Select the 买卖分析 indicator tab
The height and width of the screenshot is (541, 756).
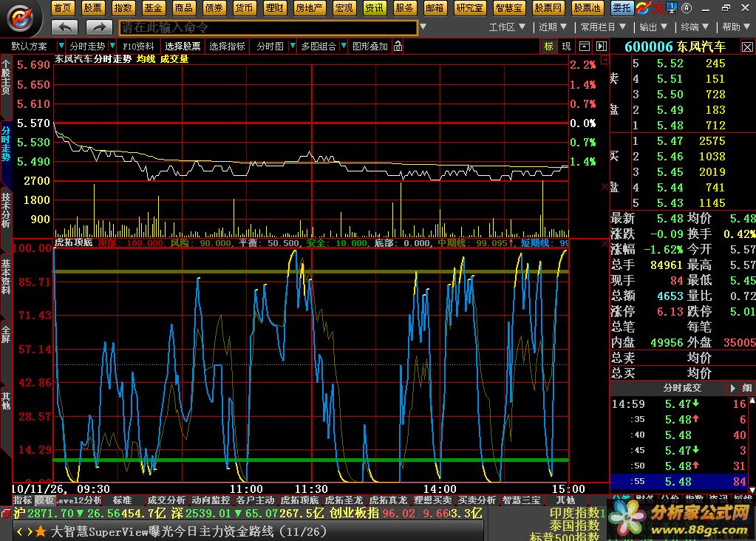pos(477,500)
